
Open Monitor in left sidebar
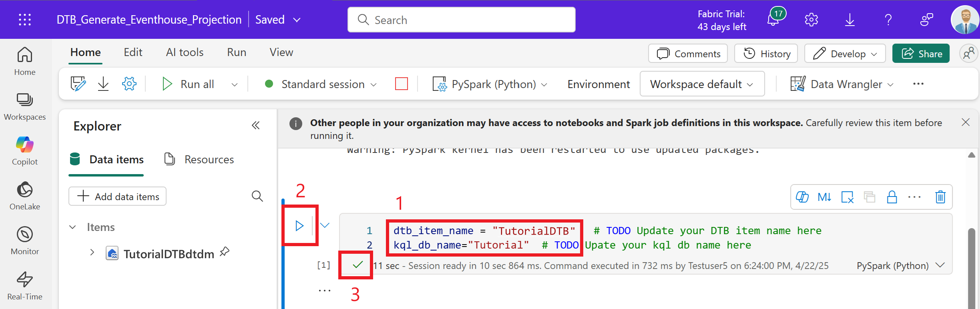click(25, 241)
